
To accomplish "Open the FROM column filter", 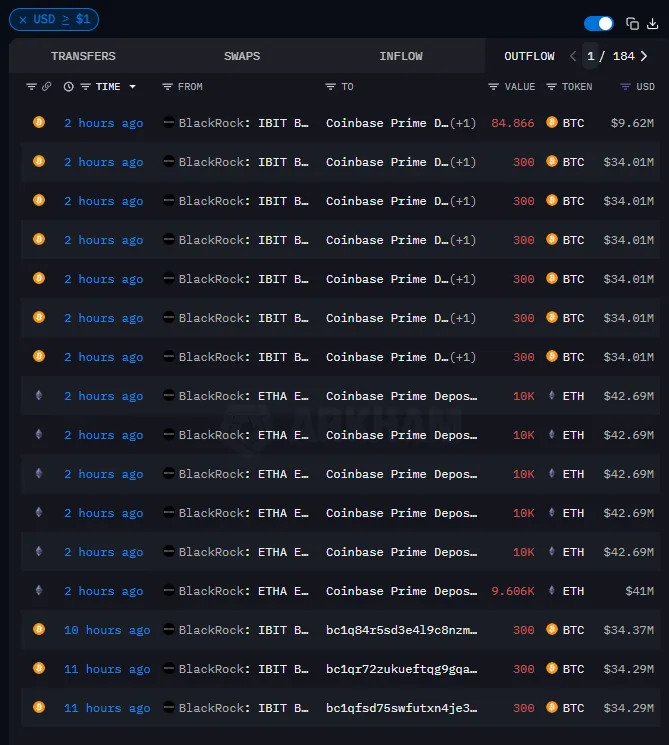I will (x=167, y=87).
